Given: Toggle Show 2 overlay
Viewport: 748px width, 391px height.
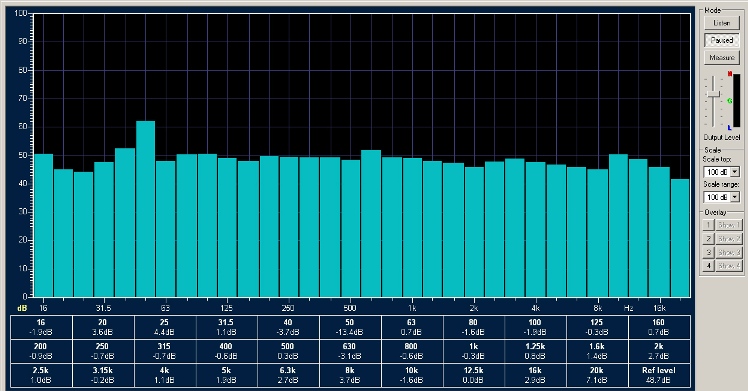Looking at the screenshot, I should click(x=728, y=238).
